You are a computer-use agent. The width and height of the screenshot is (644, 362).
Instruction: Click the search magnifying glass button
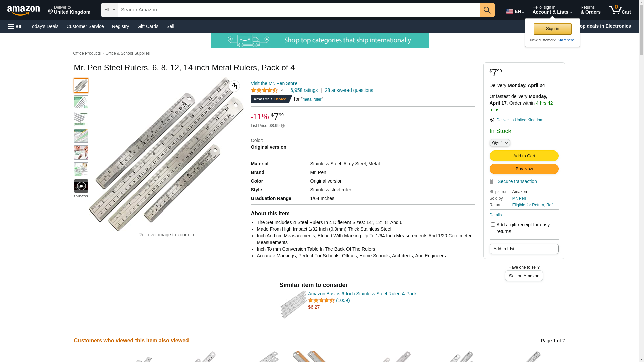[x=487, y=10]
